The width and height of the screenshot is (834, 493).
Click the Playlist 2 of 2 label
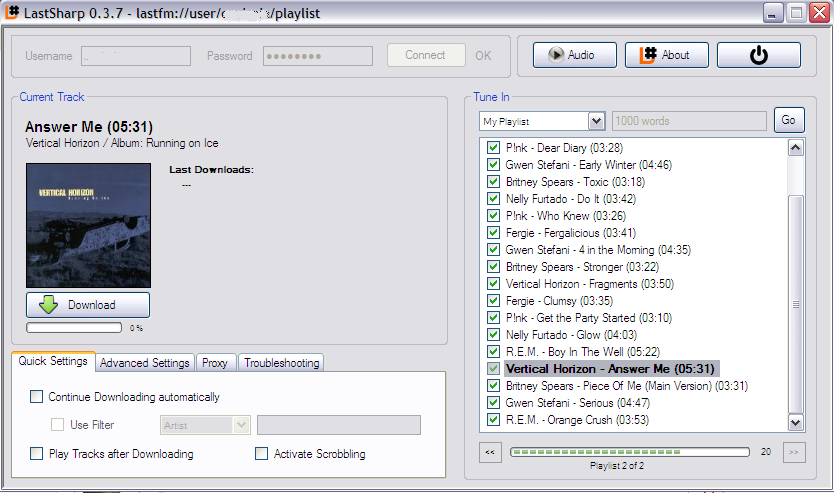(616, 466)
